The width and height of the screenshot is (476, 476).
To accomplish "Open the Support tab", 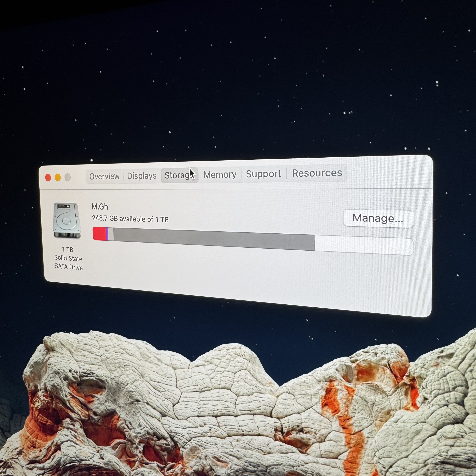I will click(x=263, y=174).
